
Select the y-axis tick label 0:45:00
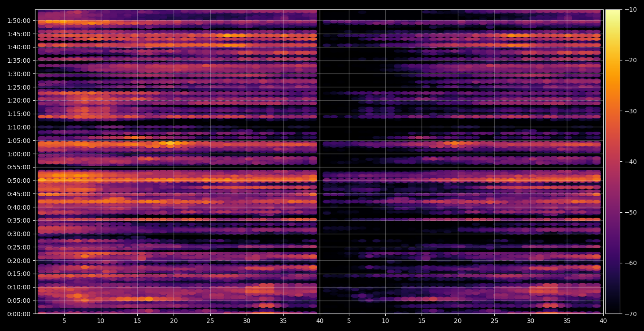click(19, 194)
